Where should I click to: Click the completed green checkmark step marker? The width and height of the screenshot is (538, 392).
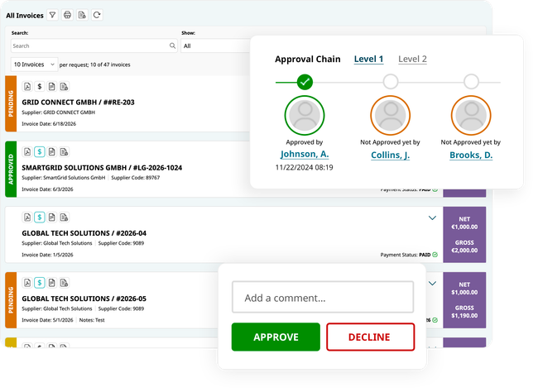coord(305,82)
